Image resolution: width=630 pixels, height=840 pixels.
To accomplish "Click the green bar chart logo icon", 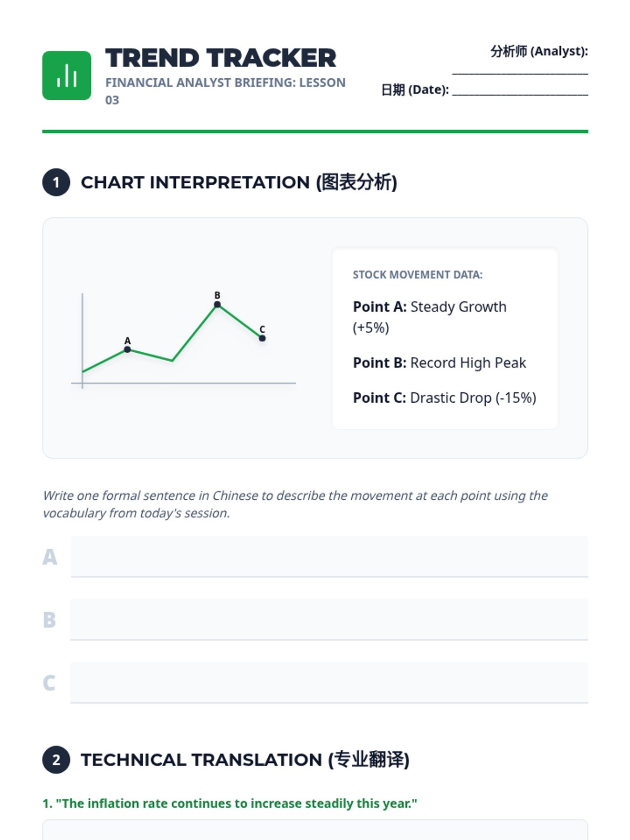I will coord(67,76).
